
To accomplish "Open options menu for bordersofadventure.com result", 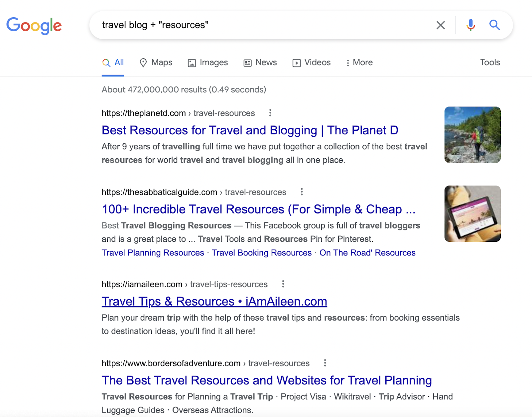I will (325, 363).
